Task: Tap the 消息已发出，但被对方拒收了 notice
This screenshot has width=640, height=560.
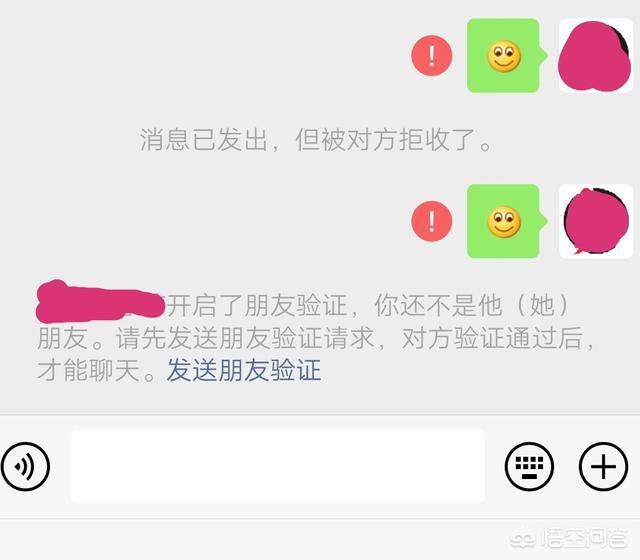Action: [x=316, y=140]
